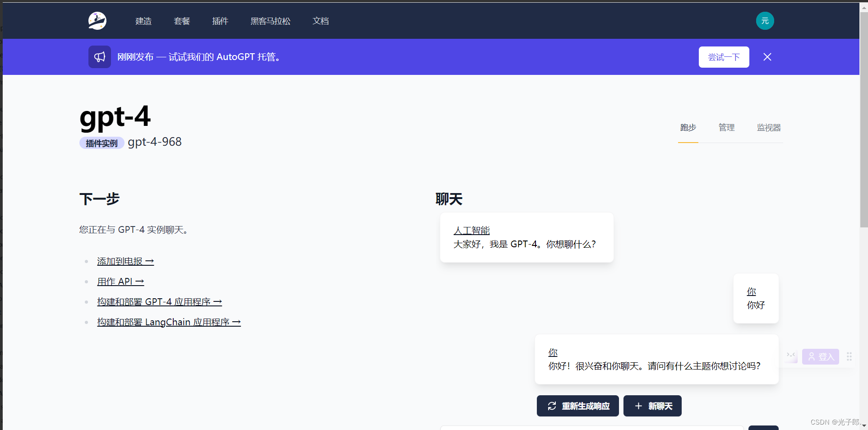This screenshot has height=430, width=868.
Task: Go to the 插件 page
Action: pyautogui.click(x=220, y=21)
